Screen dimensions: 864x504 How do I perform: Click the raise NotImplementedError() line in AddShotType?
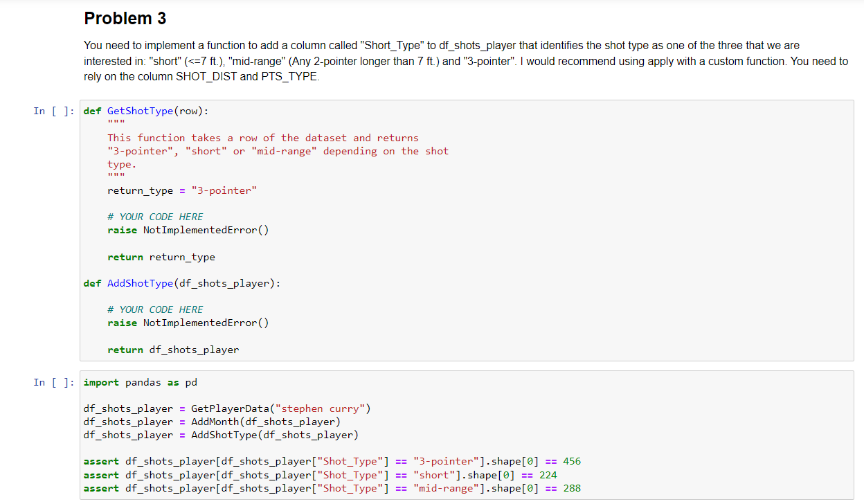coord(188,323)
